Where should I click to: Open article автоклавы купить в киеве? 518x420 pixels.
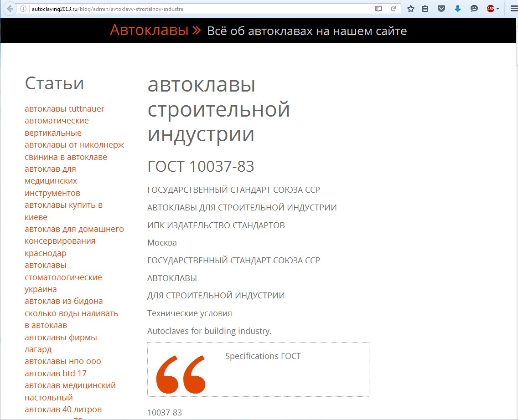click(x=64, y=211)
